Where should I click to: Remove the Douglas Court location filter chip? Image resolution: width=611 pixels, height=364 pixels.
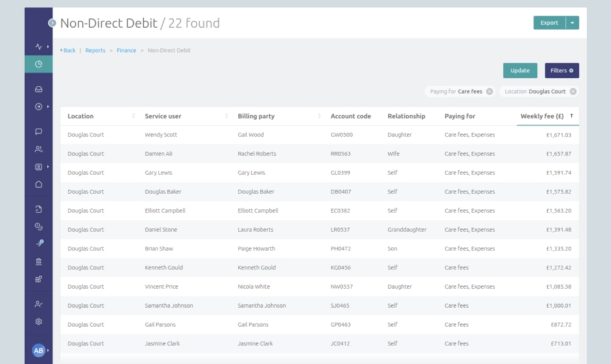[573, 91]
